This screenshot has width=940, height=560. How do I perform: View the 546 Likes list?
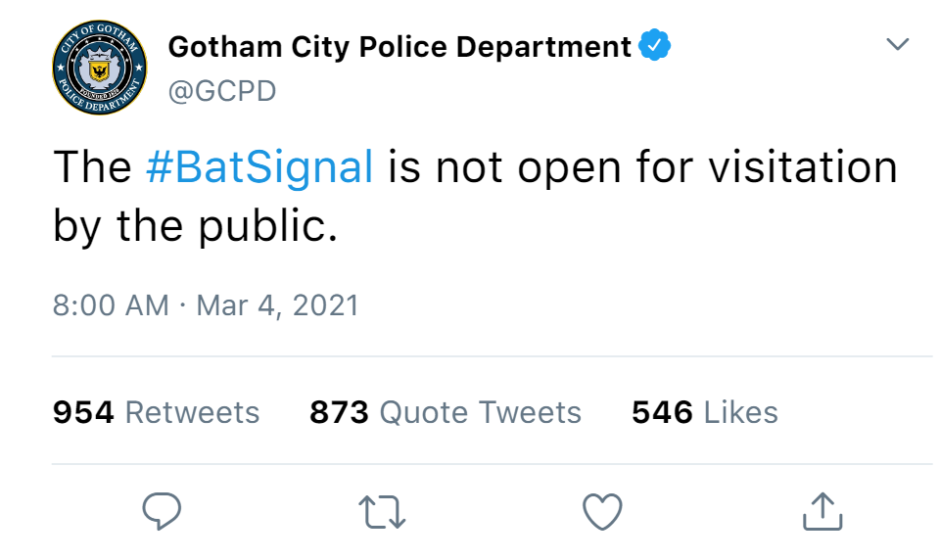coord(705,412)
